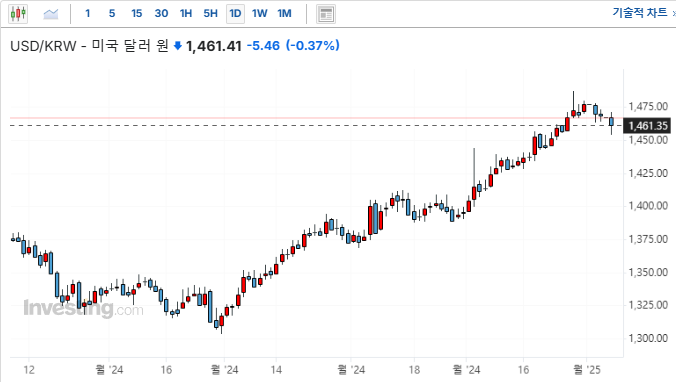Click the 1,461.35 current price label

648,125
